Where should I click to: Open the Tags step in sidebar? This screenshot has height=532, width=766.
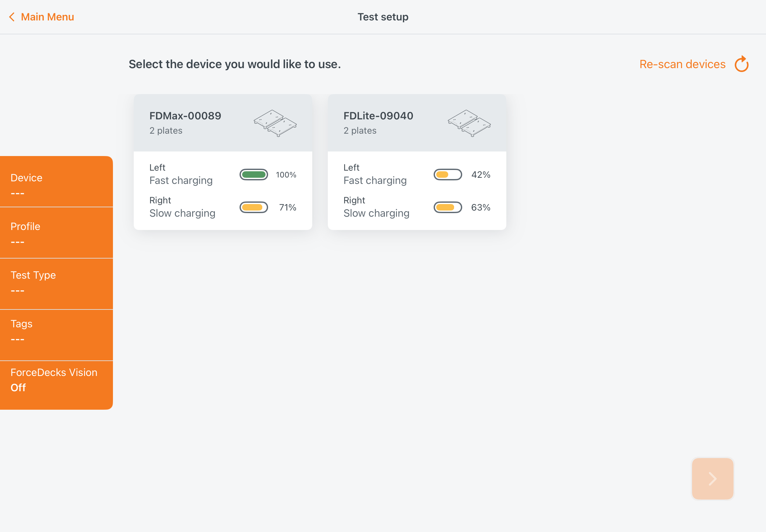(x=56, y=335)
